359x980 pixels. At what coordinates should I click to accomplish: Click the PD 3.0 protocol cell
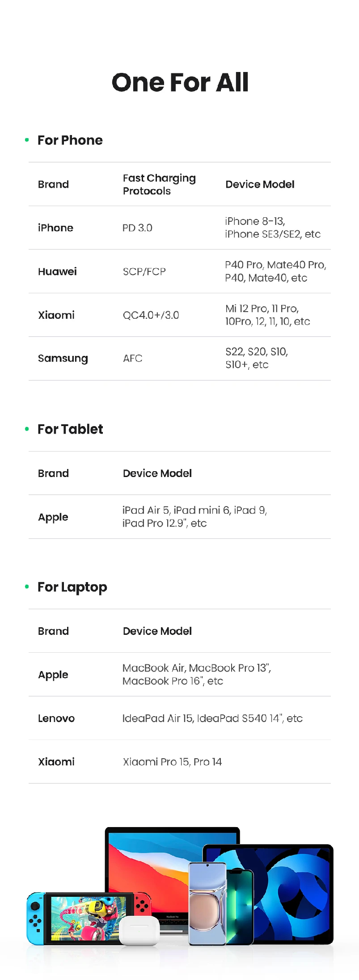tap(138, 228)
